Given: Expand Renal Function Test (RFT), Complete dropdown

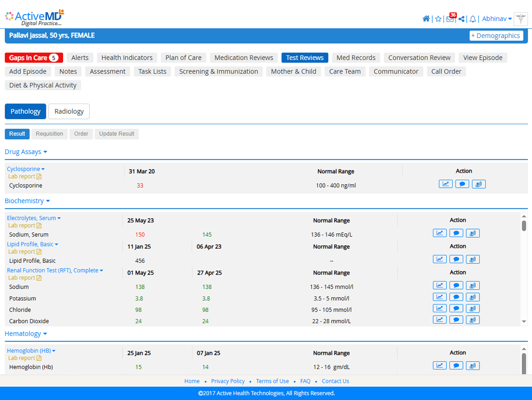Looking at the screenshot, I should click(x=55, y=271).
